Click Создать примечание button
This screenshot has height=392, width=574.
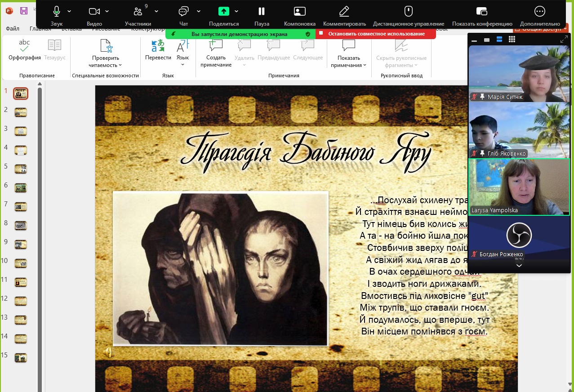(216, 54)
